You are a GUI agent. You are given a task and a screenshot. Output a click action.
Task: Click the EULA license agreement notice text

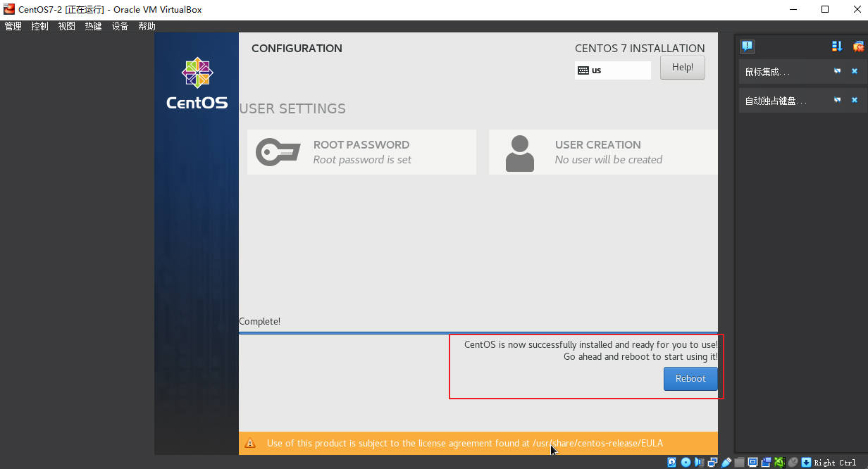click(464, 443)
